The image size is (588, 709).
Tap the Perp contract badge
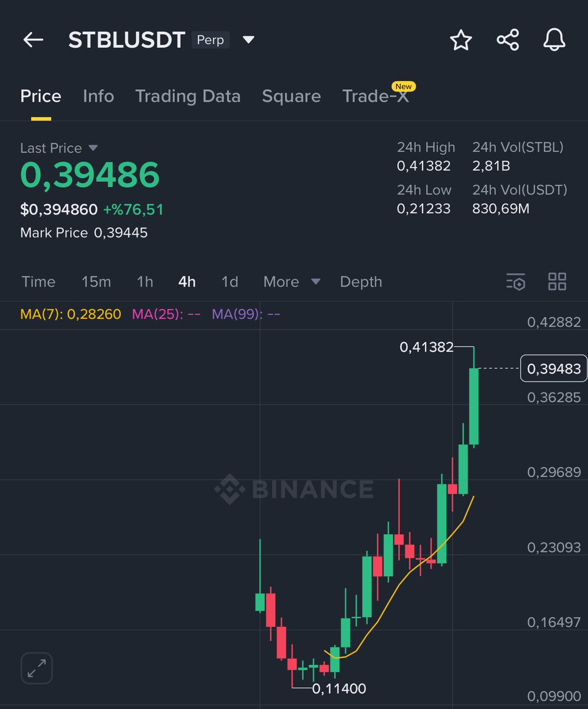point(210,40)
